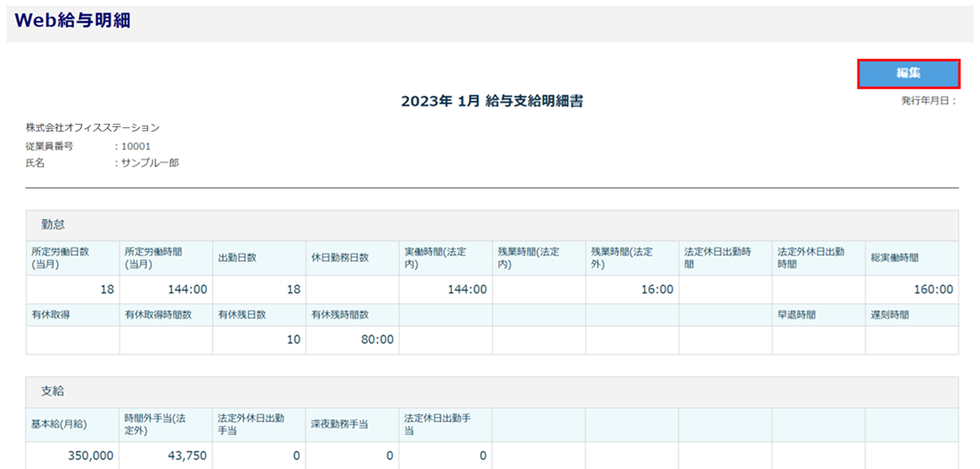The height and width of the screenshot is (469, 980).
Task: Click the 発行年月日 label
Action: tap(929, 100)
